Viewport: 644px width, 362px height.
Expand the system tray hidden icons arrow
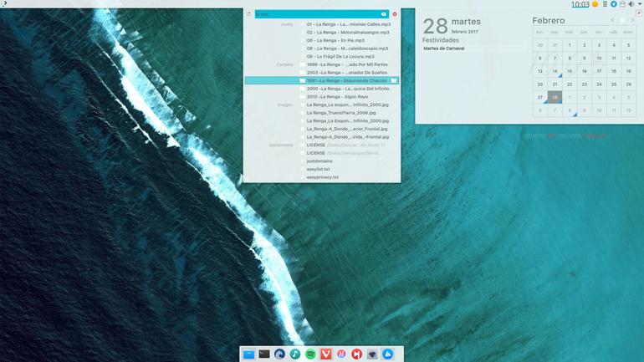[x=641, y=3]
